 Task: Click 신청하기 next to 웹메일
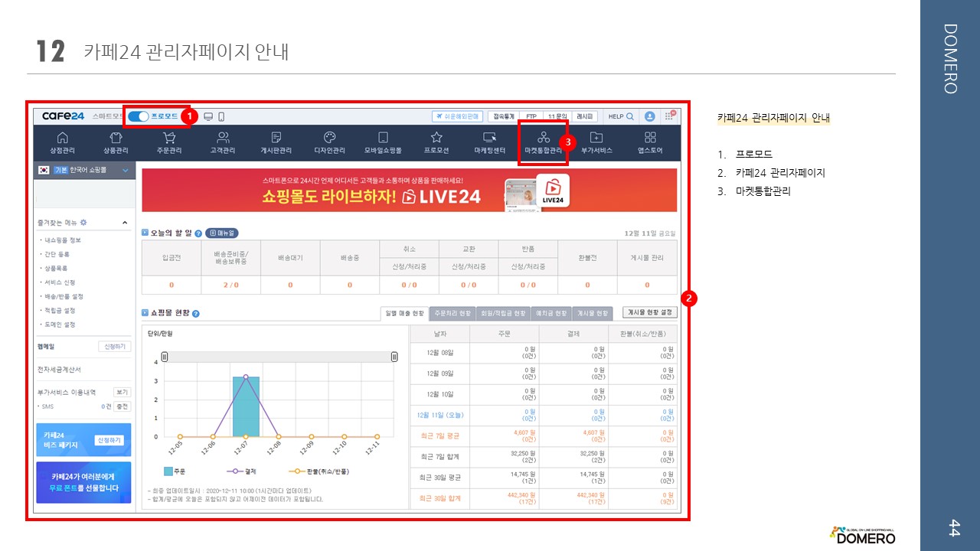click(x=115, y=347)
